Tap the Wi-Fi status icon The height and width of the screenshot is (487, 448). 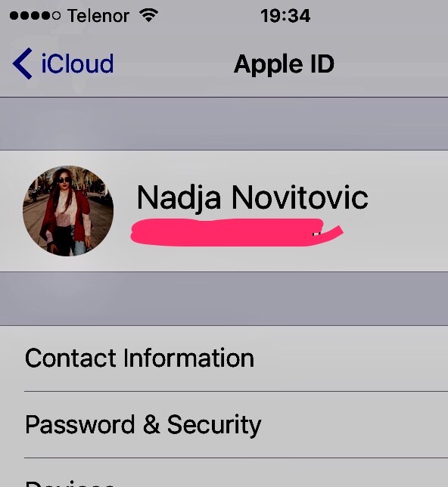coord(149,15)
